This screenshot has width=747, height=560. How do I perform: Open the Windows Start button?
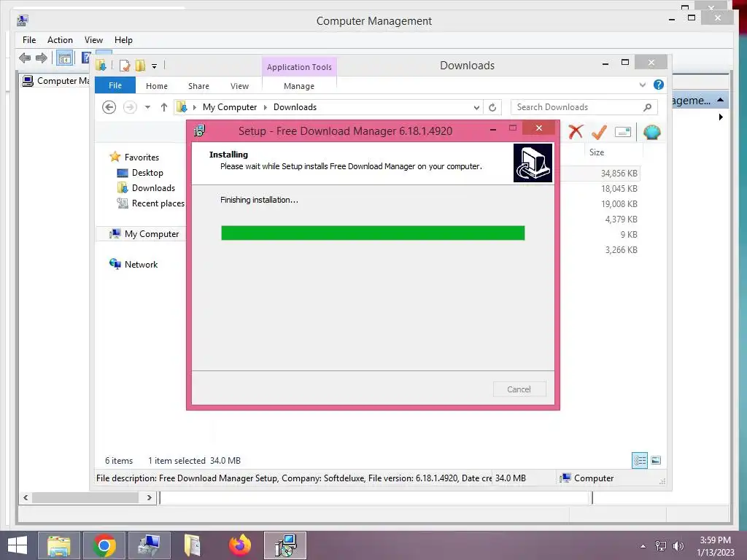pyautogui.click(x=18, y=545)
